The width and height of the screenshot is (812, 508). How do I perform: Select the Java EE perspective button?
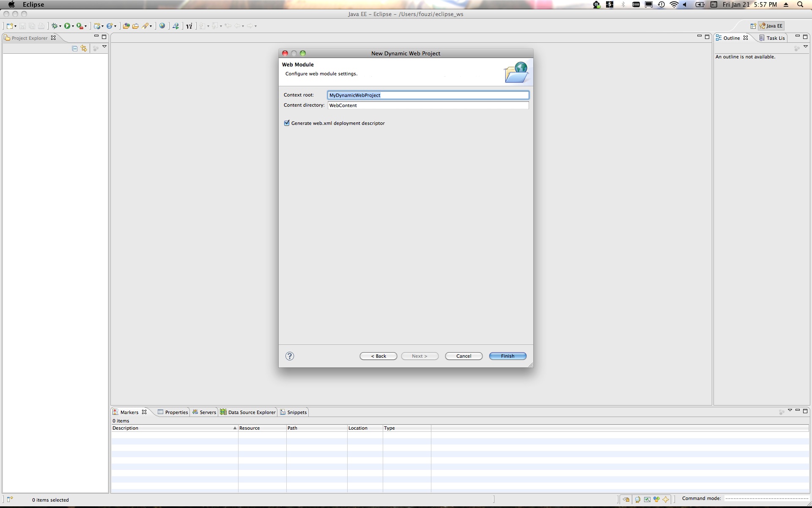[771, 26]
